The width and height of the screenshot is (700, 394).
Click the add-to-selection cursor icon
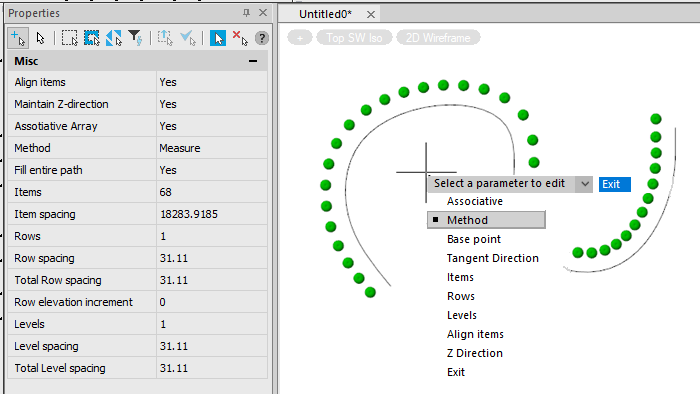tap(18, 38)
